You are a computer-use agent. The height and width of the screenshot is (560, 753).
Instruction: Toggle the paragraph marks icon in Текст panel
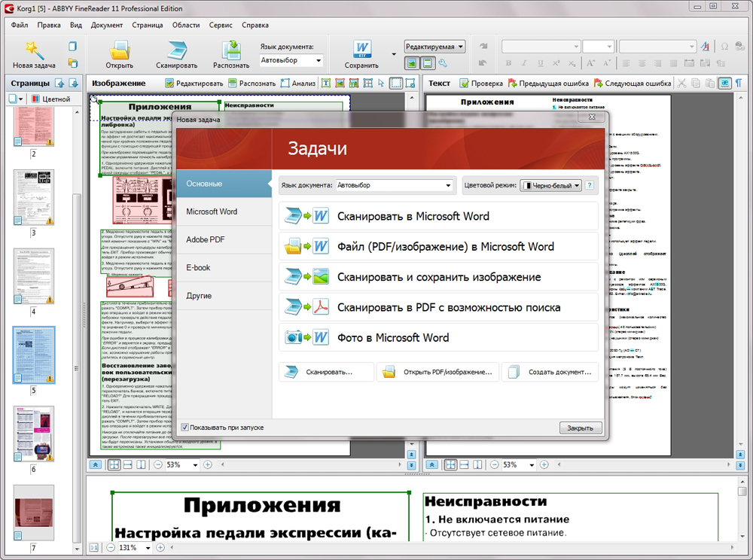point(739,84)
